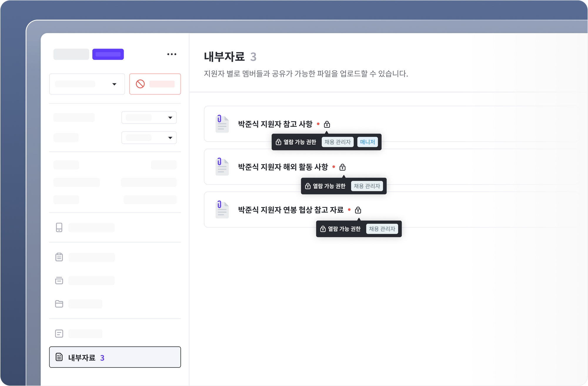Click lock icon beside 연봉 협상 참고 자료
Image resolution: width=588 pixels, height=386 pixels.
click(358, 210)
